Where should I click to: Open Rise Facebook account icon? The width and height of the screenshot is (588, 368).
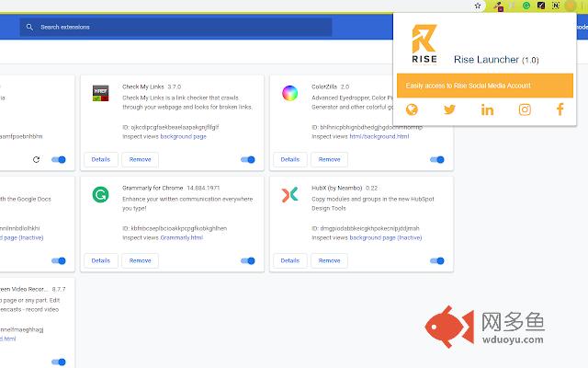click(x=560, y=109)
